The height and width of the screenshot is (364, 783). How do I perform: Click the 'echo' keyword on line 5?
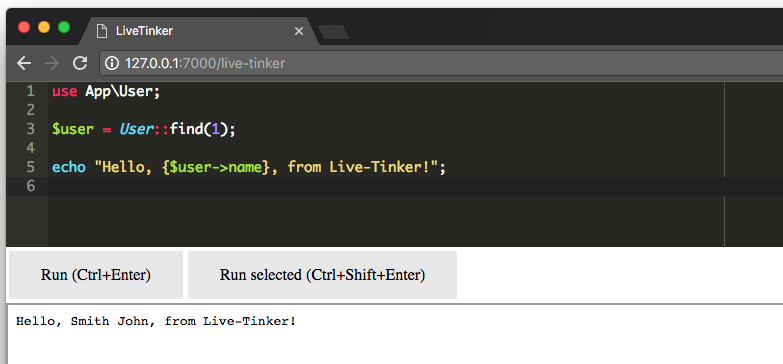point(68,168)
